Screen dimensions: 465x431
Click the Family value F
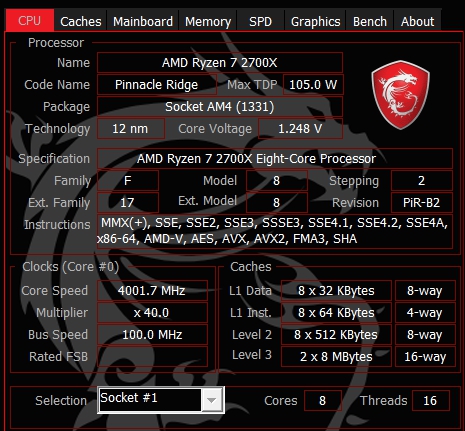coord(128,181)
